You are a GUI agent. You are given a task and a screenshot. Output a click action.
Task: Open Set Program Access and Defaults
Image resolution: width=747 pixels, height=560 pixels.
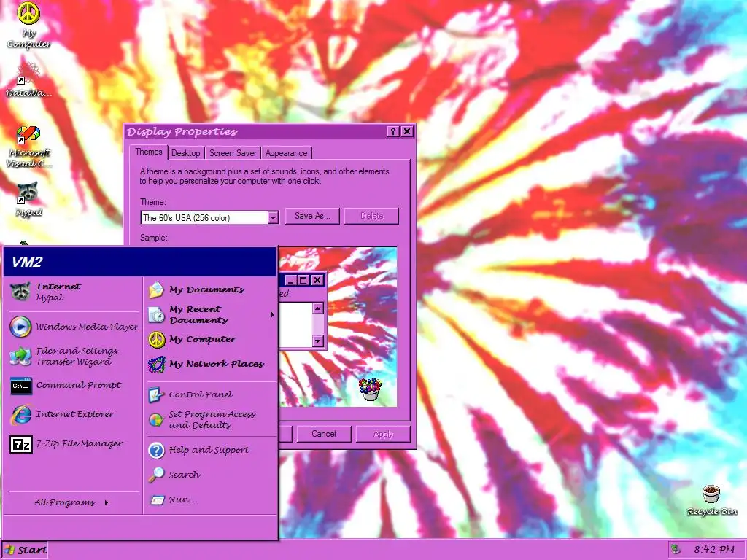[x=209, y=419]
